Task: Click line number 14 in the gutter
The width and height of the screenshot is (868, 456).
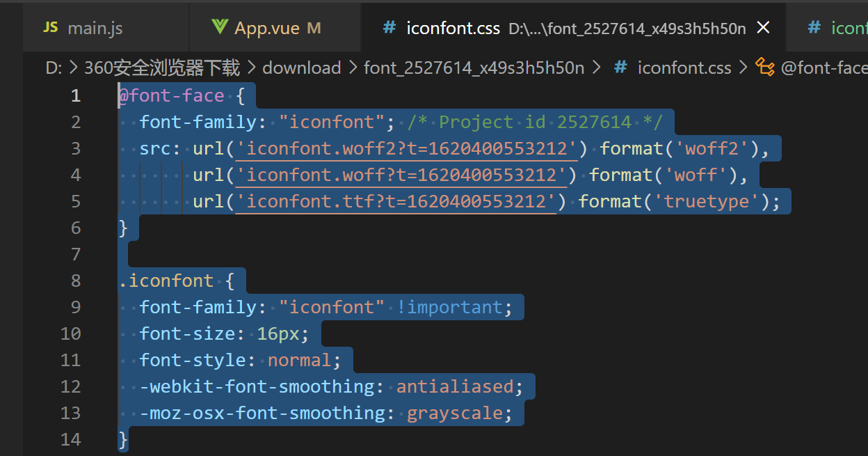Action: pos(70,439)
